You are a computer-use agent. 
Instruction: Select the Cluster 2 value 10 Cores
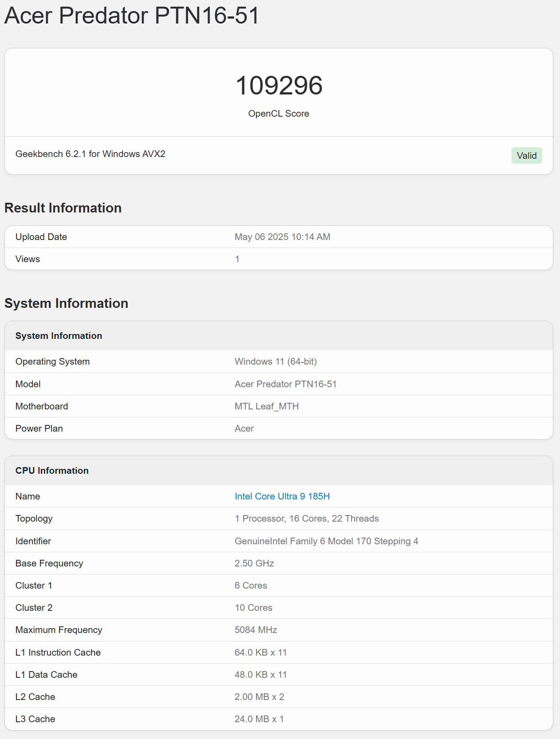click(253, 608)
